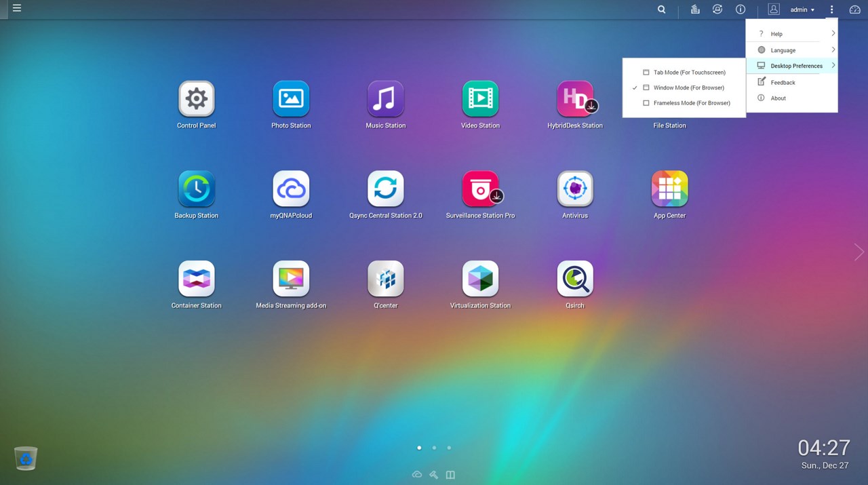Switch to the second desktop page dot
868x485 pixels.
(434, 448)
